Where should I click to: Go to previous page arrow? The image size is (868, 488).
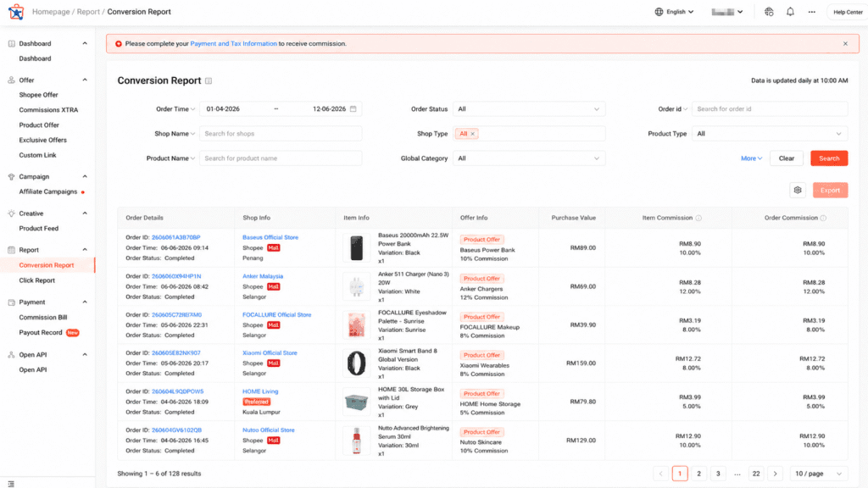[x=660, y=474]
